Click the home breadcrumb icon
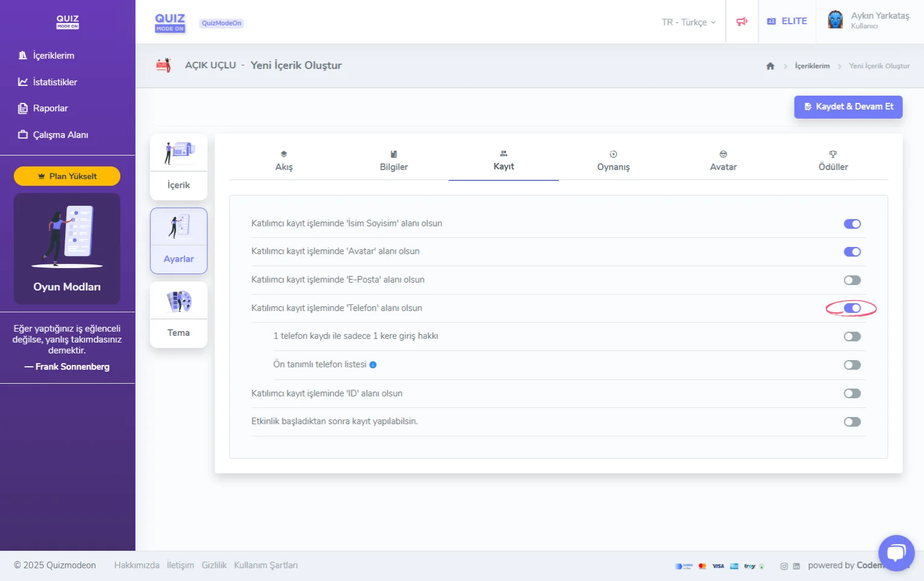 pyautogui.click(x=770, y=66)
